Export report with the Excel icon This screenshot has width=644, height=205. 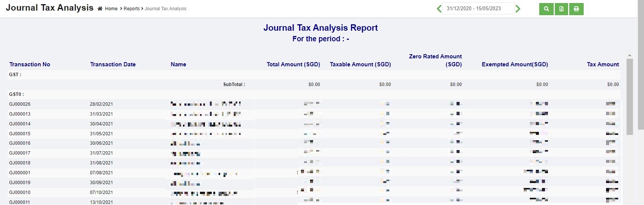(561, 9)
